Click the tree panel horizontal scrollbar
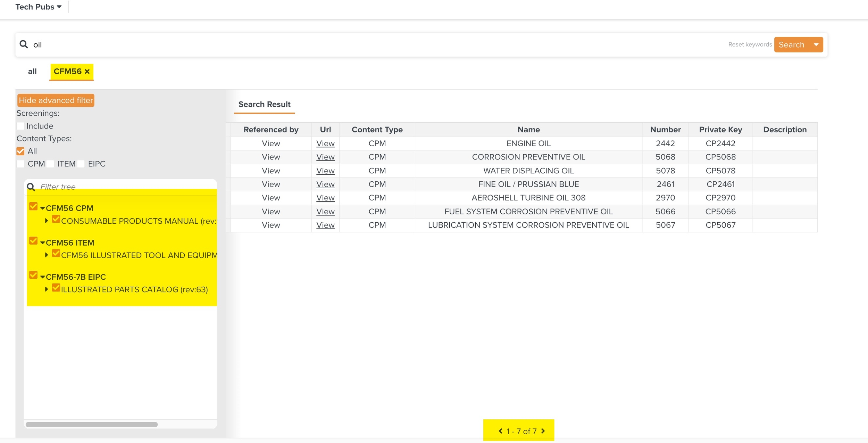Image resolution: width=868 pixels, height=443 pixels. (92, 424)
